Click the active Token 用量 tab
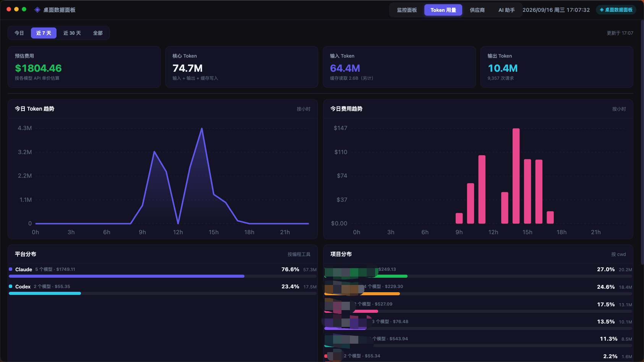Viewport: 644px width, 362px height. (443, 10)
